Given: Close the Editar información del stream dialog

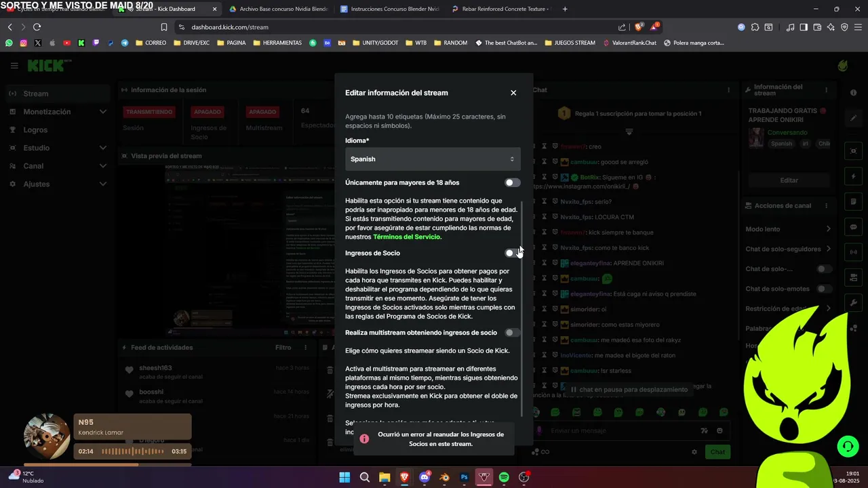Looking at the screenshot, I should (513, 93).
